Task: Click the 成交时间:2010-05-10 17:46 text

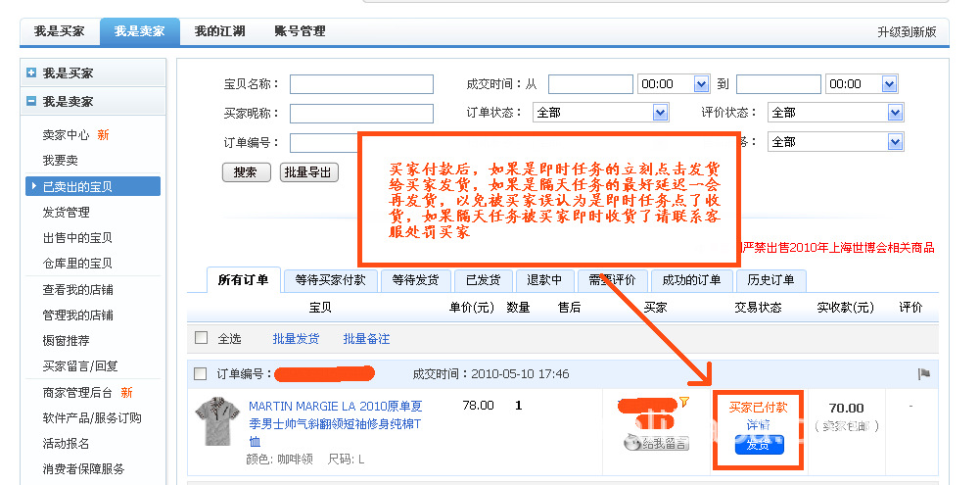Action: coord(490,374)
